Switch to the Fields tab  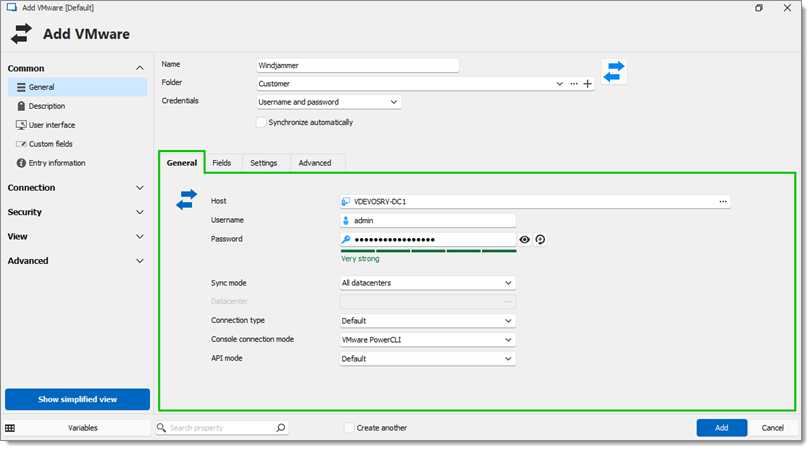[x=222, y=163]
